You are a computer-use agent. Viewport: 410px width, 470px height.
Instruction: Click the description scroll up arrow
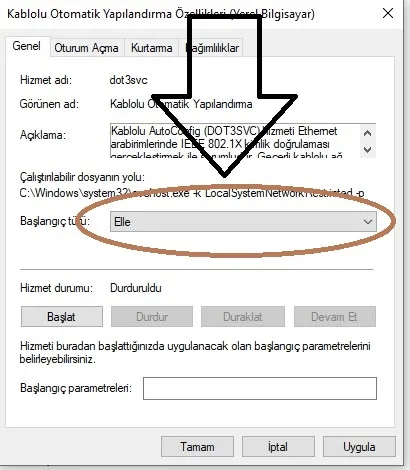[368, 133]
